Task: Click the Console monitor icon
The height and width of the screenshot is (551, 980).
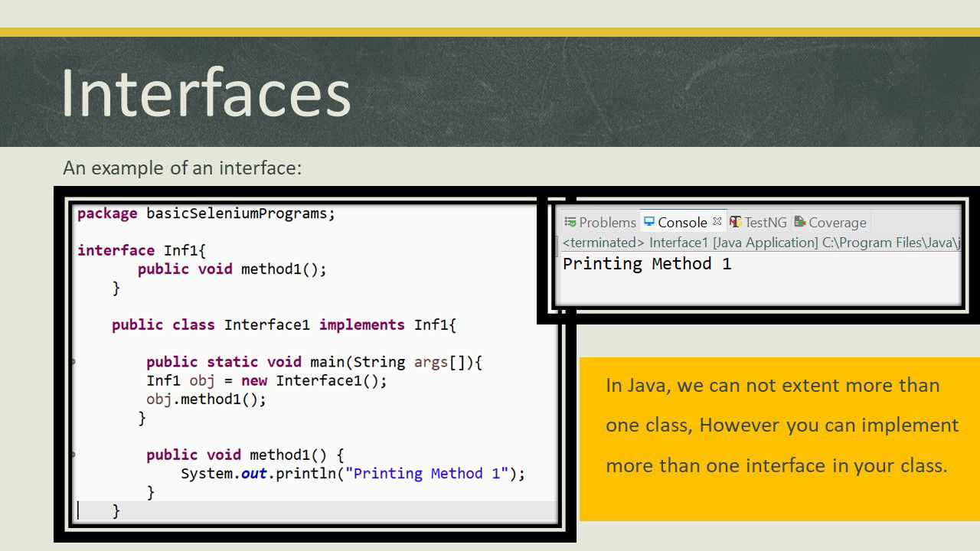Action: click(x=649, y=222)
